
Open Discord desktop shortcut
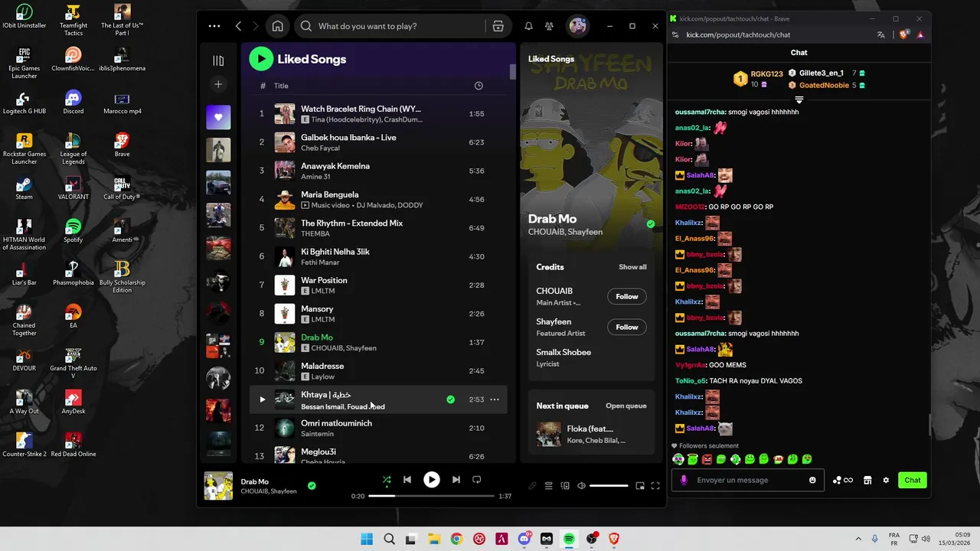[x=73, y=102]
